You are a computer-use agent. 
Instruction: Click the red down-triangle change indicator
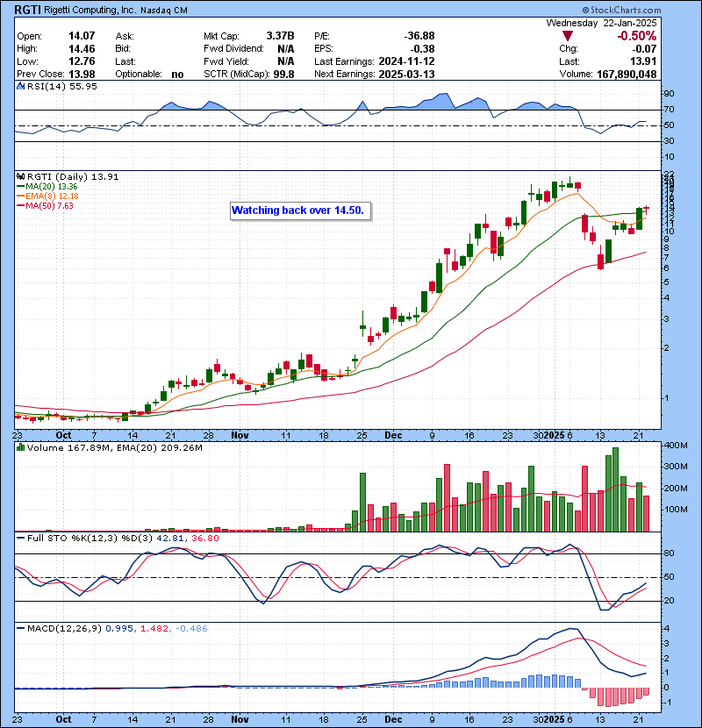click(x=567, y=36)
